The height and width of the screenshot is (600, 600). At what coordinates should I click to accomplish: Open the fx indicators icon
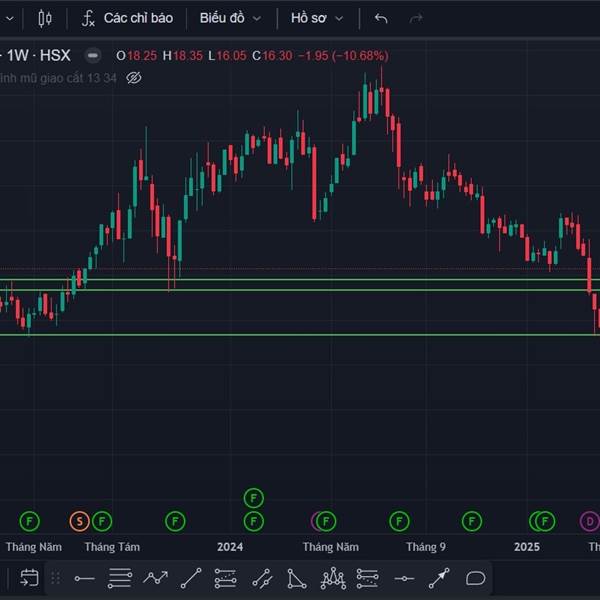coord(88,18)
